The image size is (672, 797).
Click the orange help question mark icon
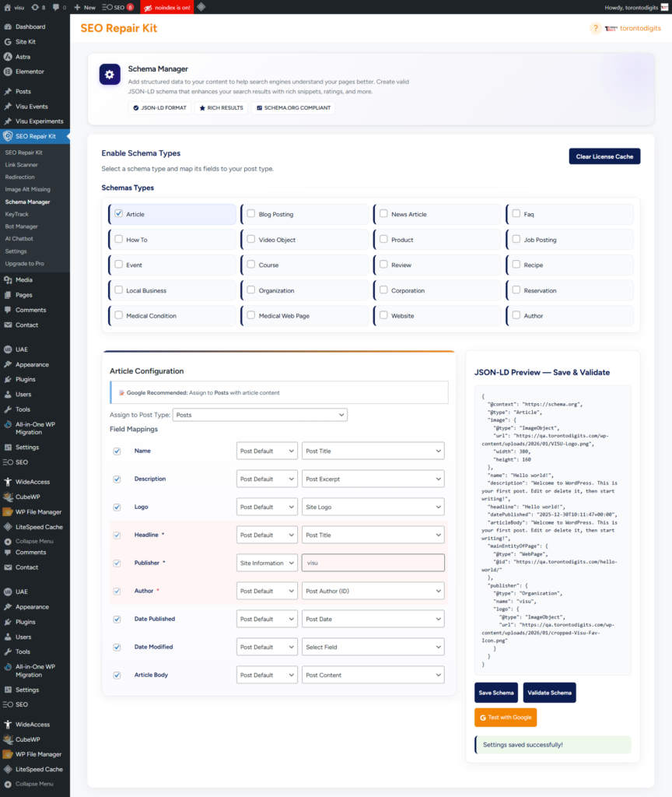pyautogui.click(x=596, y=28)
